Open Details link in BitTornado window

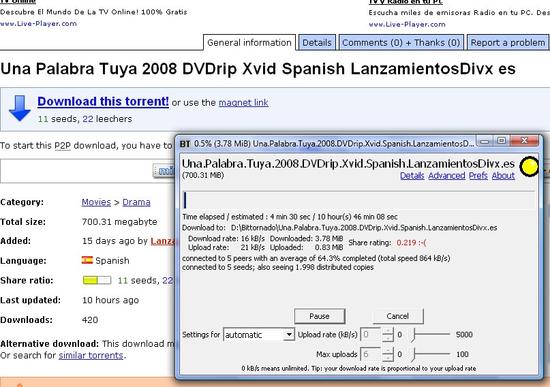pos(412,175)
